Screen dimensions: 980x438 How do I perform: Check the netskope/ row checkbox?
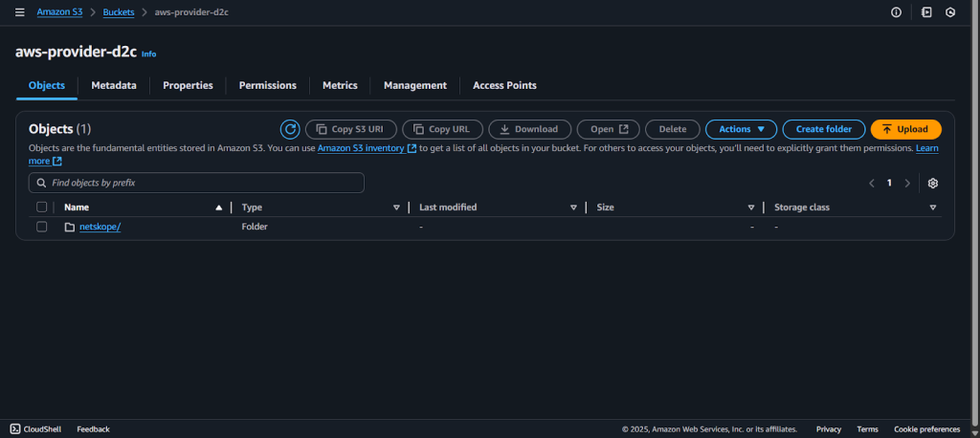41,227
